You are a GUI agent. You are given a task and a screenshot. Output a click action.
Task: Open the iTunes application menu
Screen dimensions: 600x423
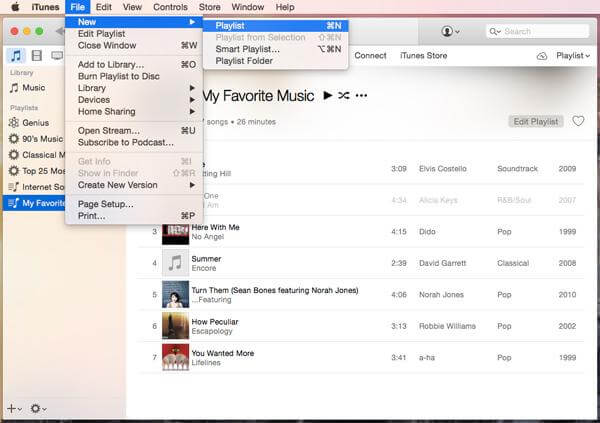(x=45, y=7)
